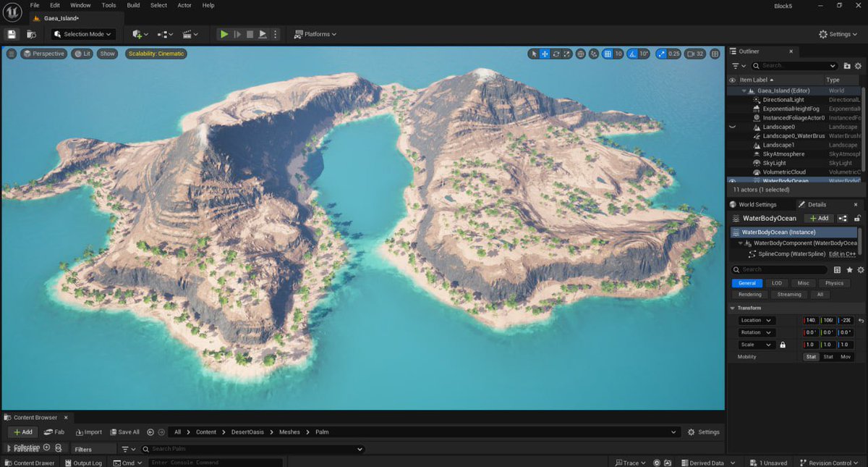Open the Selection Mode dropdown
Screen dimensions: 868x467
tap(82, 34)
